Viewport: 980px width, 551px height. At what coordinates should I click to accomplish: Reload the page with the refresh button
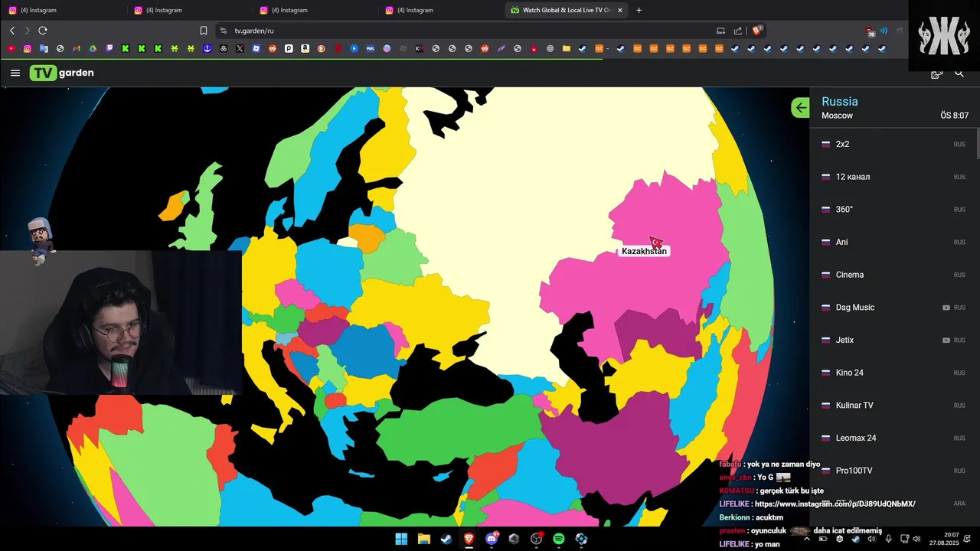click(43, 31)
